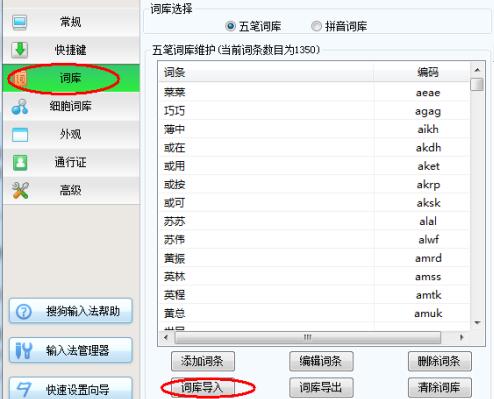
Task: Open the 输入法管理器 button
Action: [x=71, y=351]
